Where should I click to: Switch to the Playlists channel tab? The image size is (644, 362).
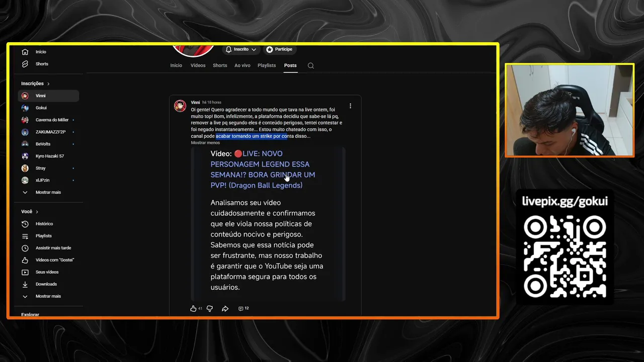click(x=267, y=65)
